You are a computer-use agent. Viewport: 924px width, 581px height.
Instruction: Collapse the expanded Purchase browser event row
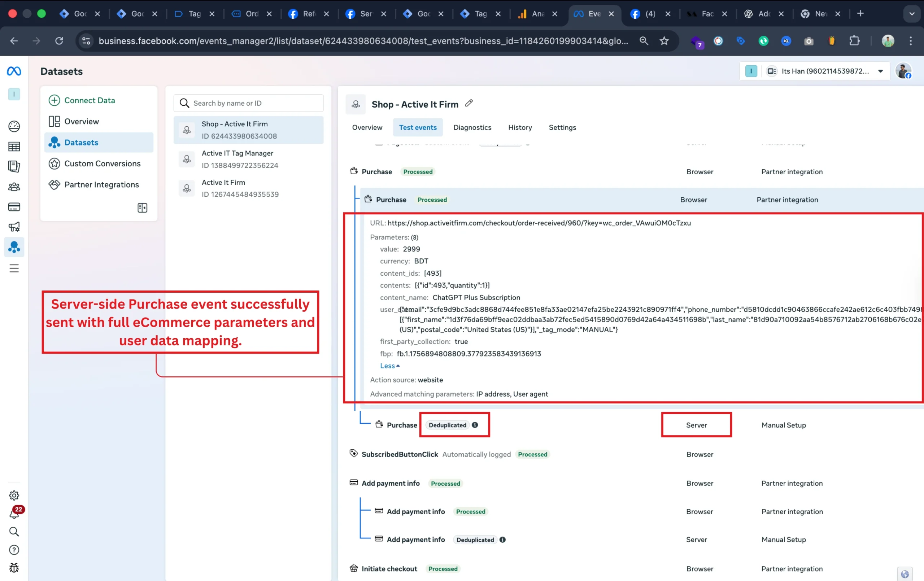(x=391, y=200)
